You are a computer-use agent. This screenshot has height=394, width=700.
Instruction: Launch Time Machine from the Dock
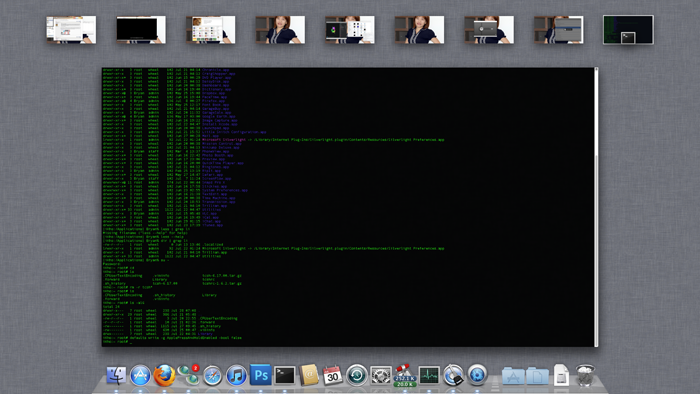(357, 375)
